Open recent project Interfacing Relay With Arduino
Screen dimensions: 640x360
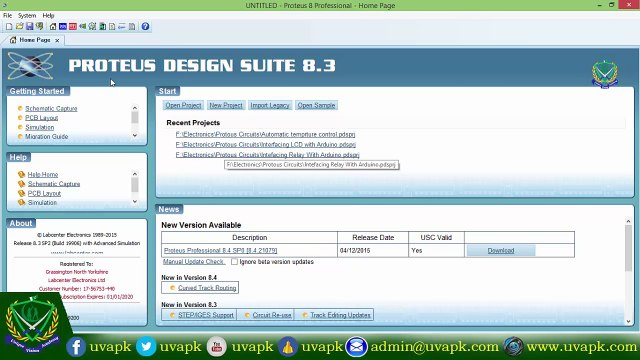pos(267,155)
